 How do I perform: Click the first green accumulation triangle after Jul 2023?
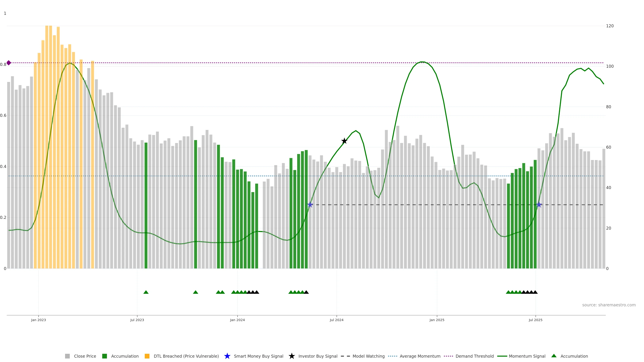[146, 292]
